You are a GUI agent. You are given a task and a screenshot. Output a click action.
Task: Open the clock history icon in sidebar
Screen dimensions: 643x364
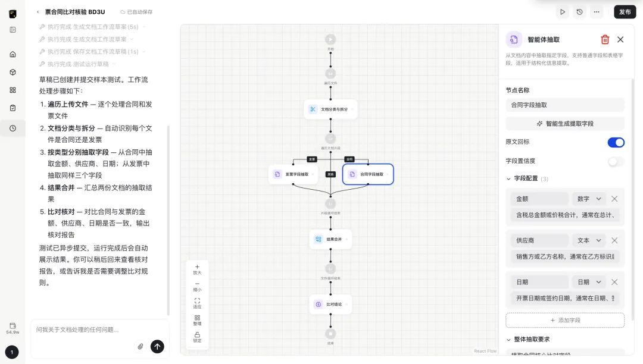[x=13, y=128]
